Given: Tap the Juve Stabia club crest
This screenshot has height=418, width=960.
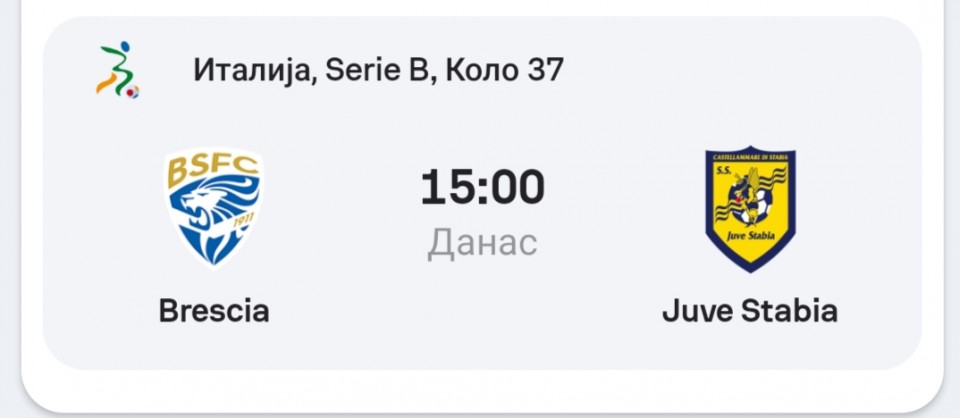Looking at the screenshot, I should tap(750, 209).
